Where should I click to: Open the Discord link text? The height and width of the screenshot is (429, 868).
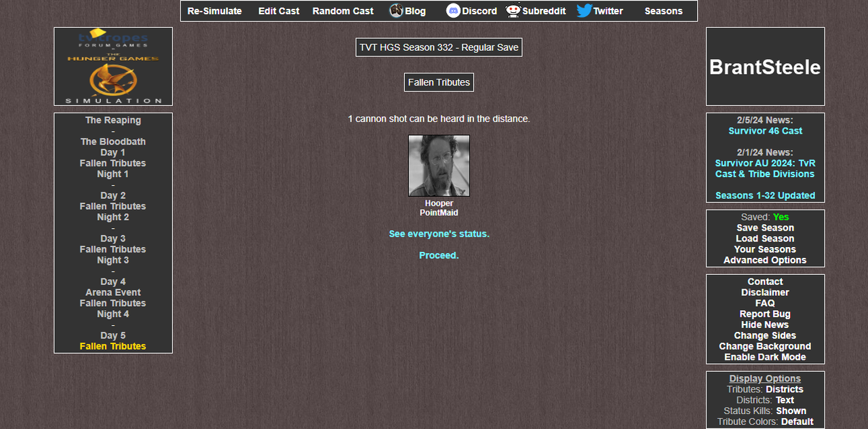[479, 11]
